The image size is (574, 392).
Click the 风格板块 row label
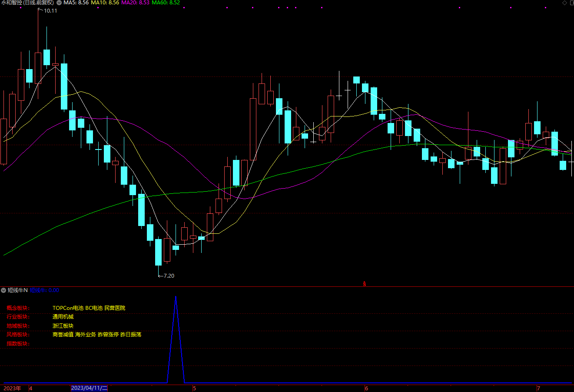tap(18, 335)
